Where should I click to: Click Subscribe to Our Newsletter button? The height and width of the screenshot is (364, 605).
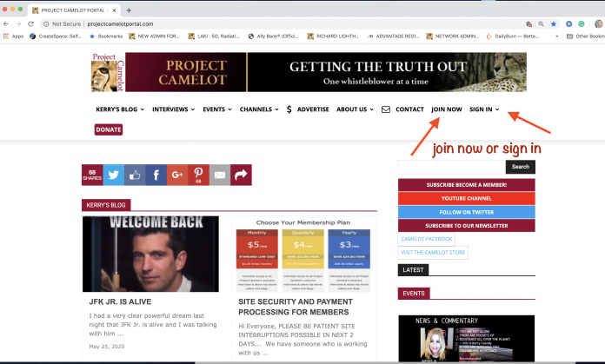click(x=467, y=226)
